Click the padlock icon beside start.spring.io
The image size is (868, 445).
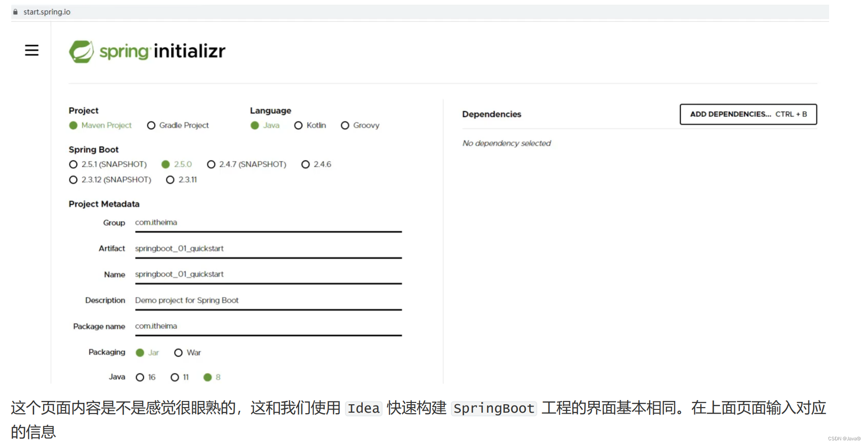(x=15, y=11)
